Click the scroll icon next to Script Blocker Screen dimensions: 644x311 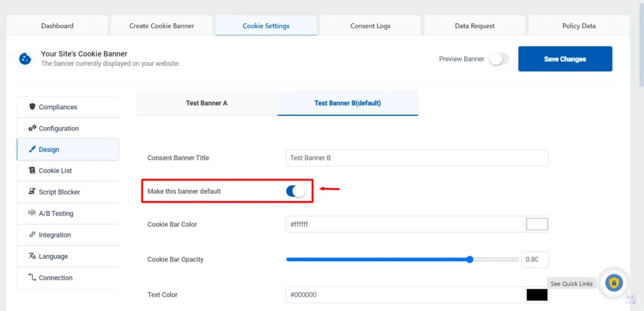(32, 192)
